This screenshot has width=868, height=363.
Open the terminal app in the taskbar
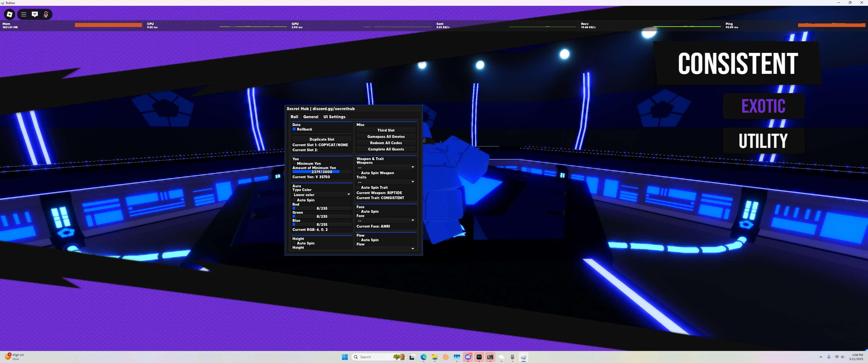pyautogui.click(x=490, y=357)
